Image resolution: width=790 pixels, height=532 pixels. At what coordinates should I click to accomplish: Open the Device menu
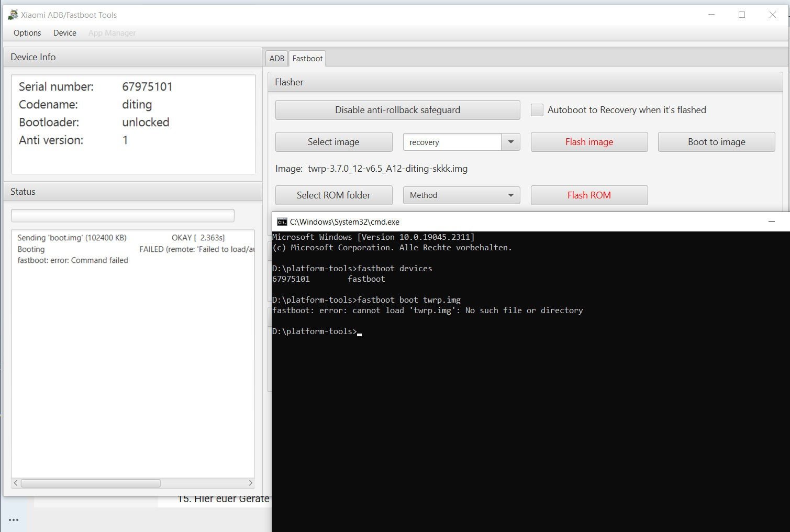click(65, 33)
